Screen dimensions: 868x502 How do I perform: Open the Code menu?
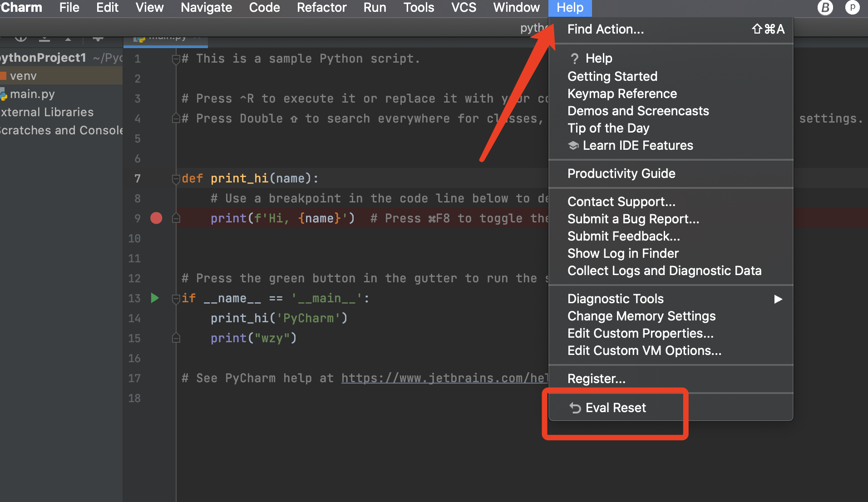point(264,8)
